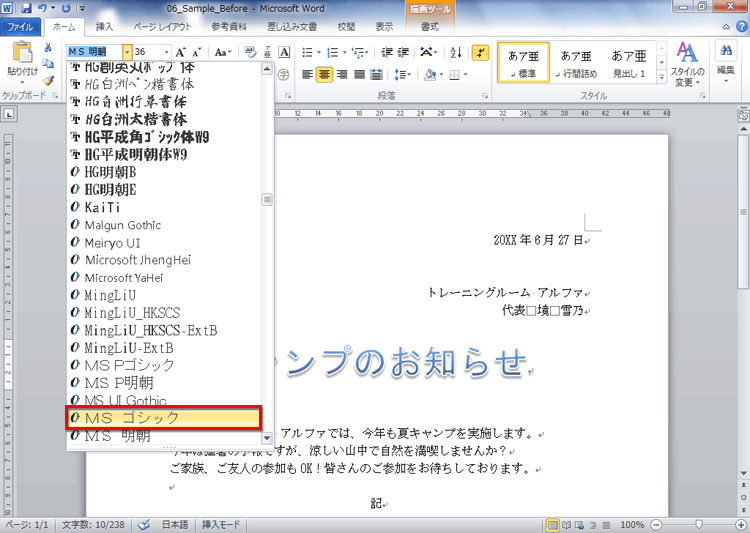Select MS ゴシック font in list

[x=165, y=418]
